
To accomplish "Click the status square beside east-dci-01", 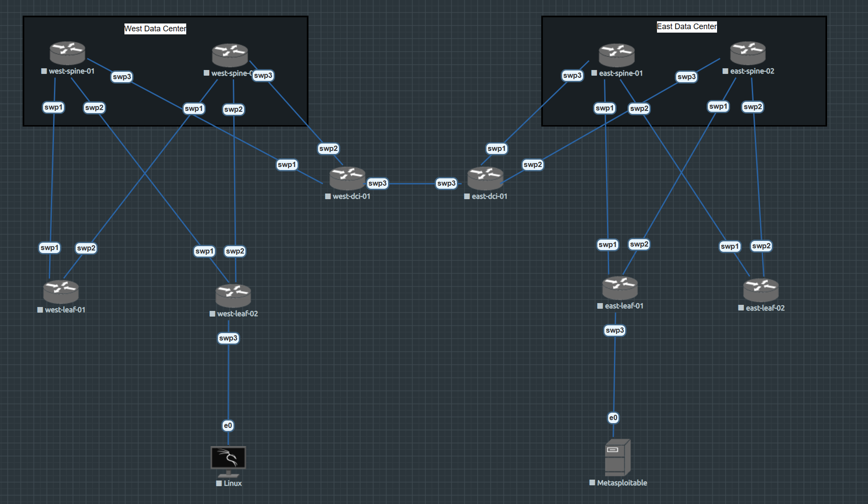I will (467, 196).
